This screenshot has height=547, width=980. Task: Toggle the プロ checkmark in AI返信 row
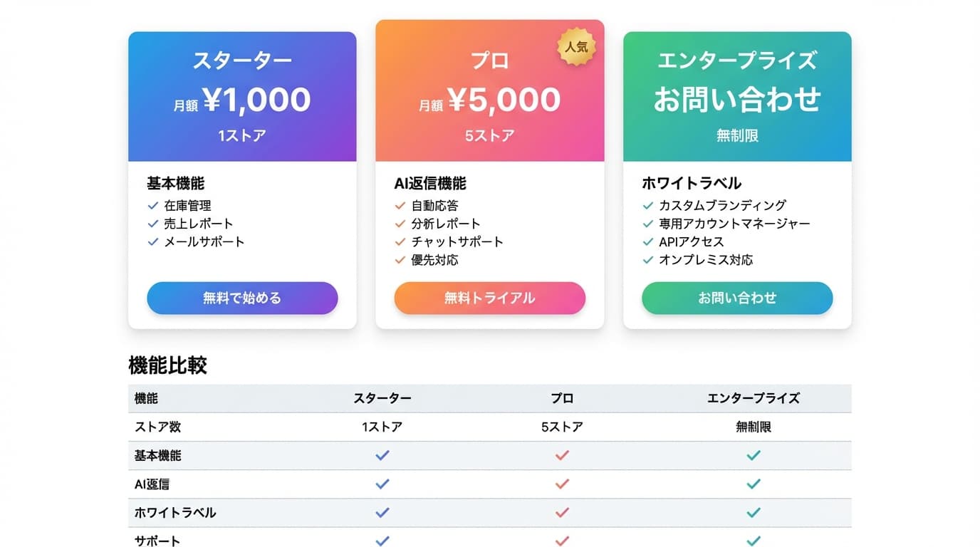pos(561,484)
